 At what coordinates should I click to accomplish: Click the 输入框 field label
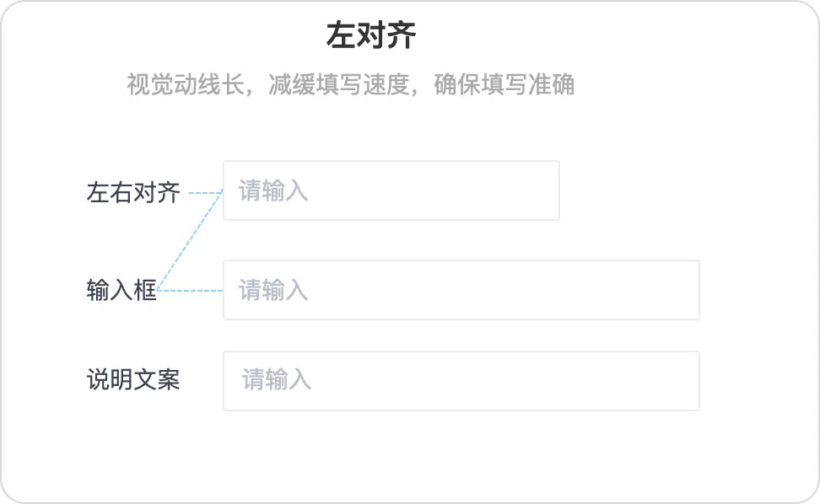pos(121,290)
